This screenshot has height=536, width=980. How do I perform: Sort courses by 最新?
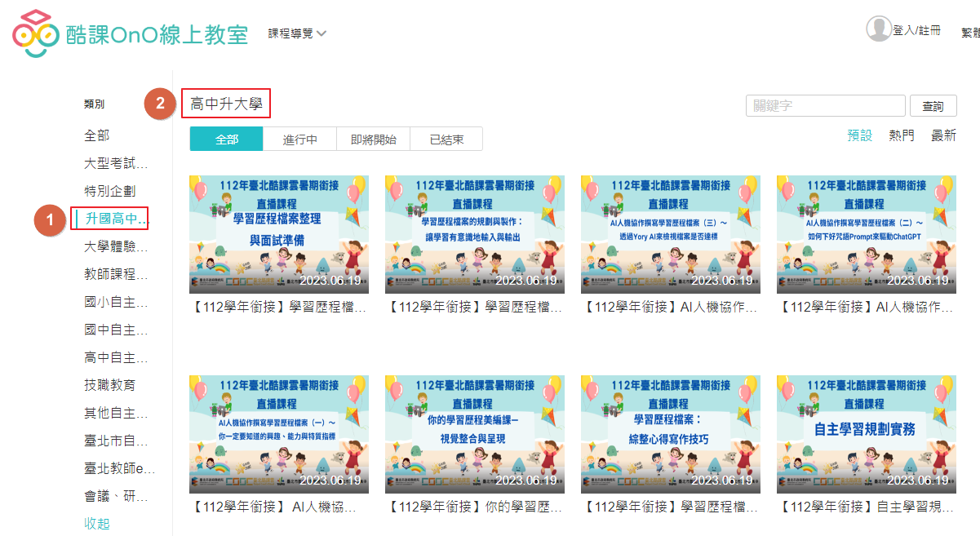tap(943, 135)
